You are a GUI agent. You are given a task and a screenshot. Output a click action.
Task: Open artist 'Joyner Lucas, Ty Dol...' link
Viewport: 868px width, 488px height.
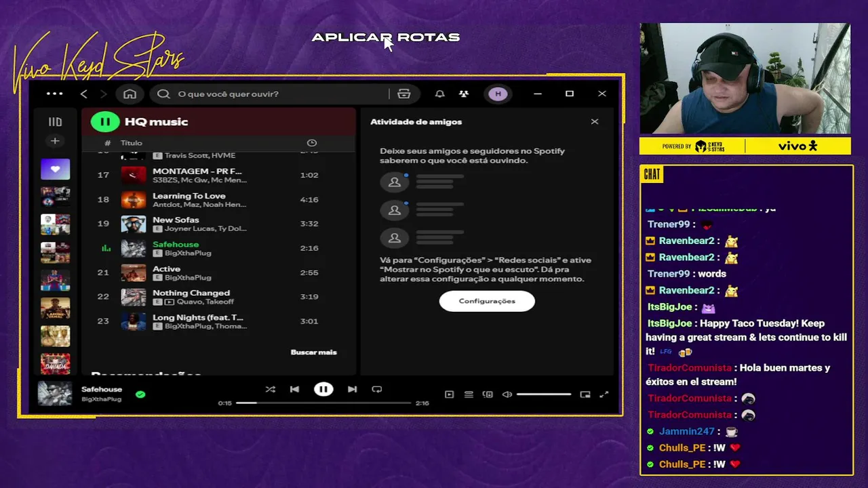pyautogui.click(x=205, y=229)
